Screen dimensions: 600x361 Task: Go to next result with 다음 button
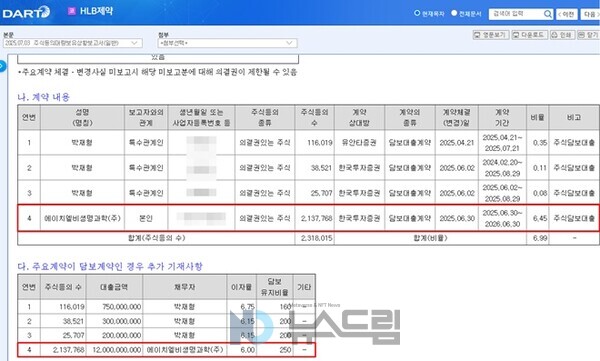590,14
